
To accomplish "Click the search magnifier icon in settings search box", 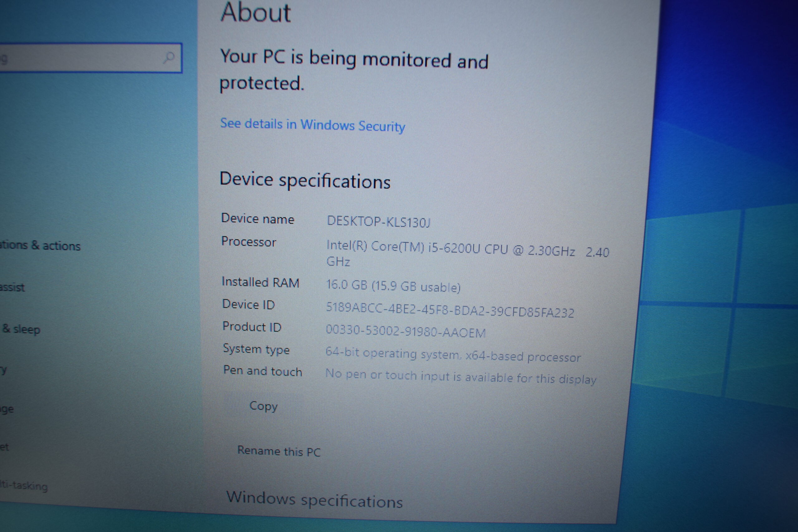I will [169, 57].
